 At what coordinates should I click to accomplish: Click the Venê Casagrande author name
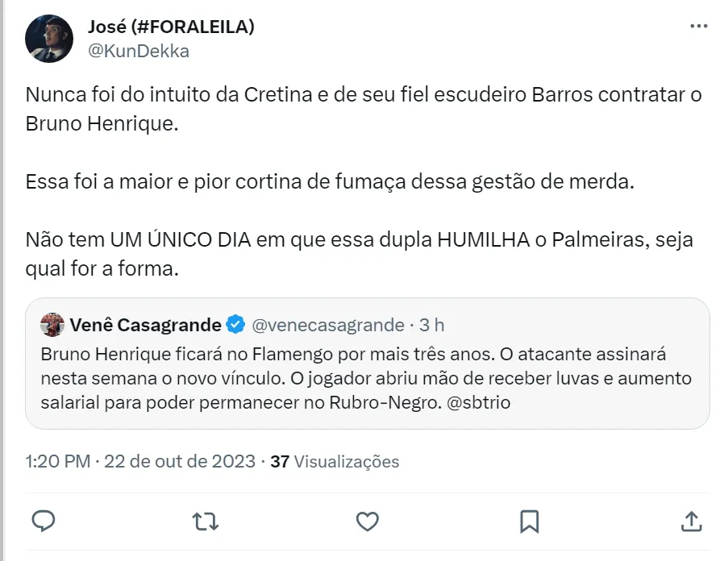(146, 325)
